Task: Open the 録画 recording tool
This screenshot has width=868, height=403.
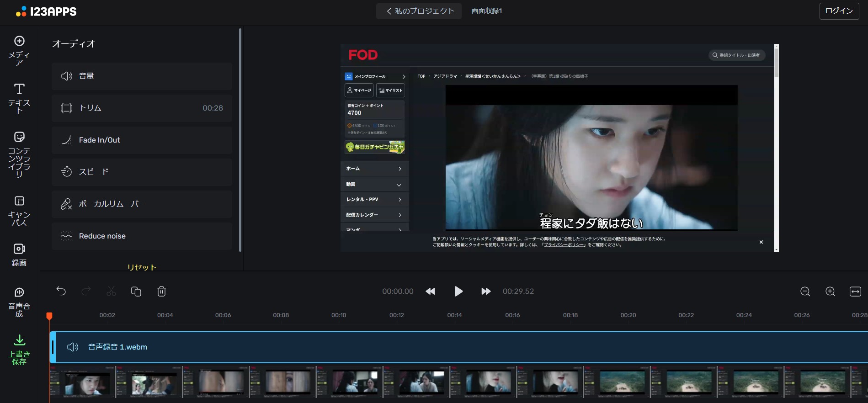Action: pos(19,255)
